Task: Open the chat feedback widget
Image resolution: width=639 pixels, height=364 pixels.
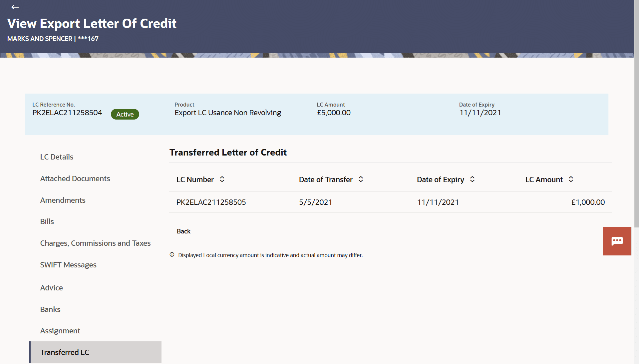Action: (616, 241)
